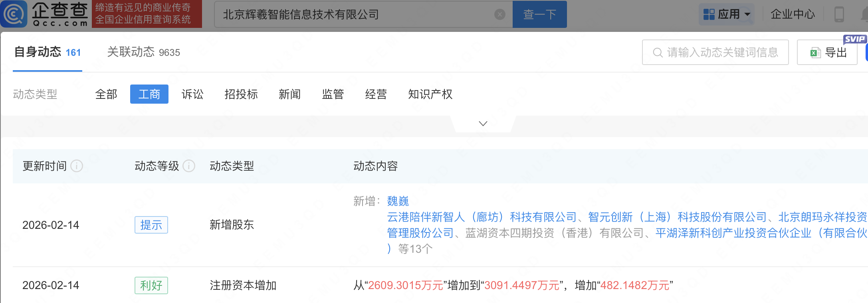The height and width of the screenshot is (303, 868).
Task: Click the Excel export icon
Action: (815, 53)
